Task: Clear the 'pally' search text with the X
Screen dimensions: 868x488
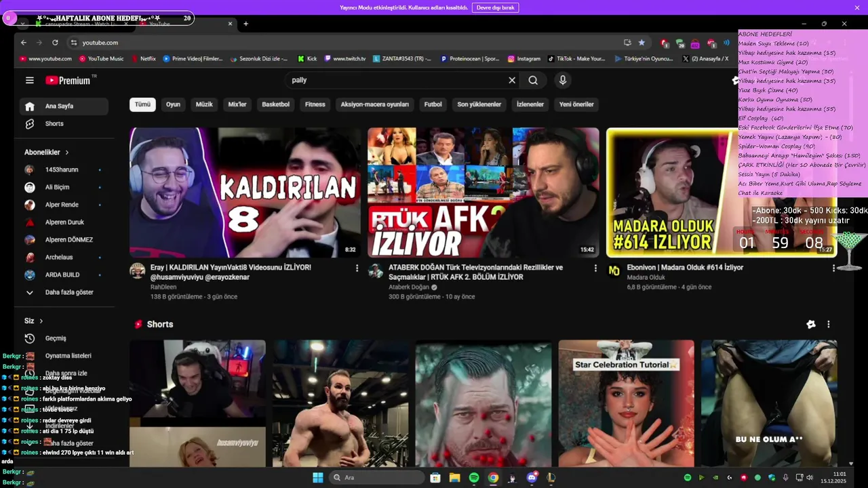Action: pos(512,80)
